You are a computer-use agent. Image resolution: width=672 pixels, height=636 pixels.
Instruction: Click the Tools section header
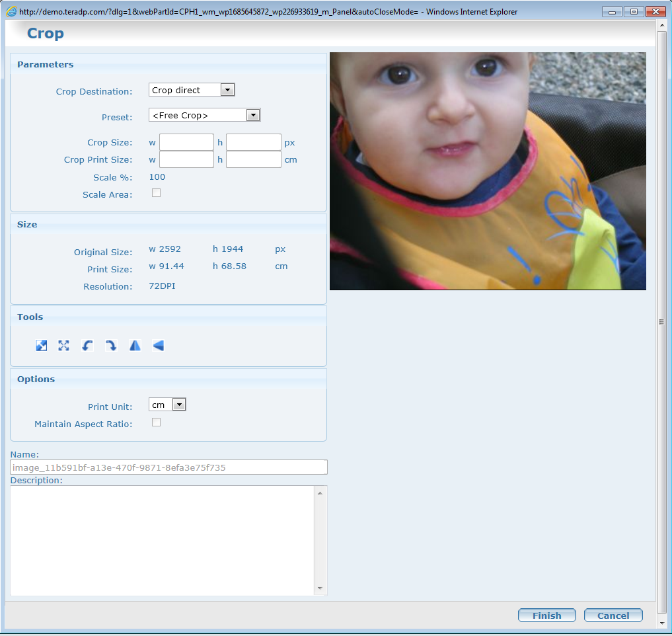tap(168, 317)
